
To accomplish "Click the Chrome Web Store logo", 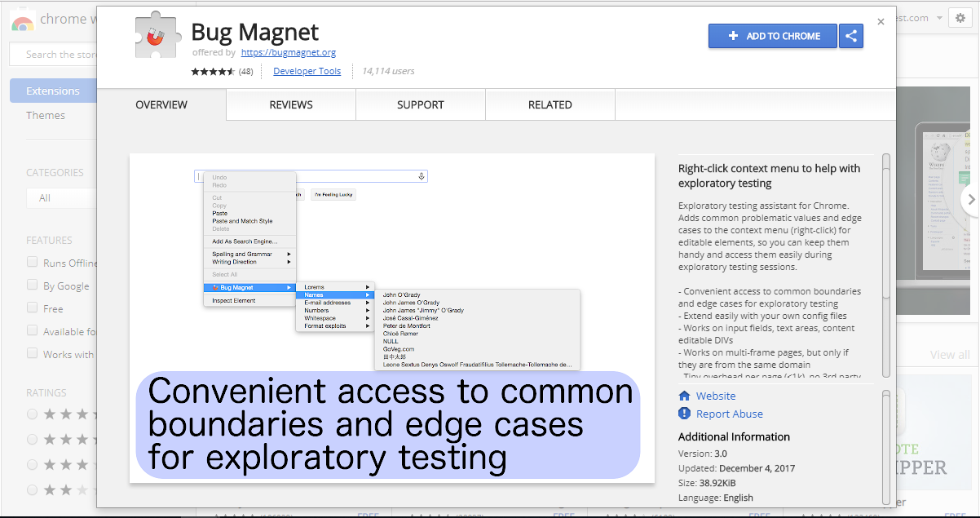I will tap(23, 20).
